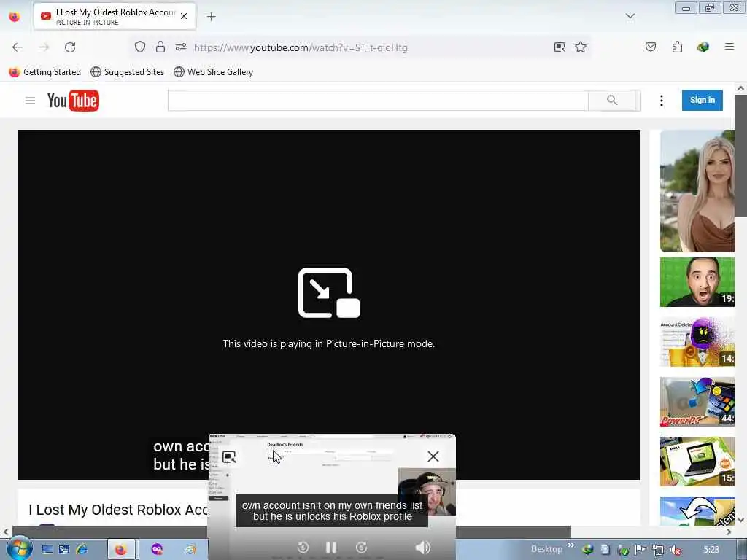Focus the YouTube search box
The height and width of the screenshot is (560, 747).
click(379, 101)
